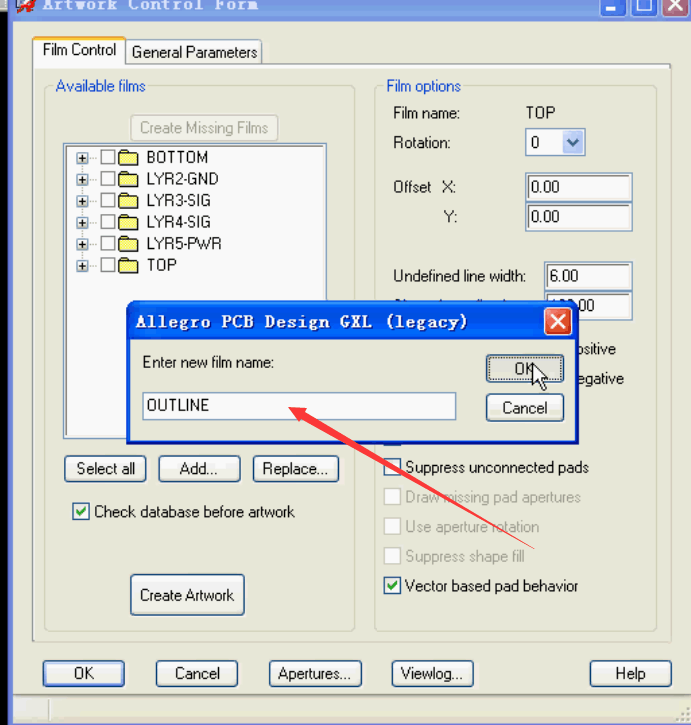The height and width of the screenshot is (725, 691).
Task: Click OK at the bottom of Artwork Control Form
Action: pos(84,674)
